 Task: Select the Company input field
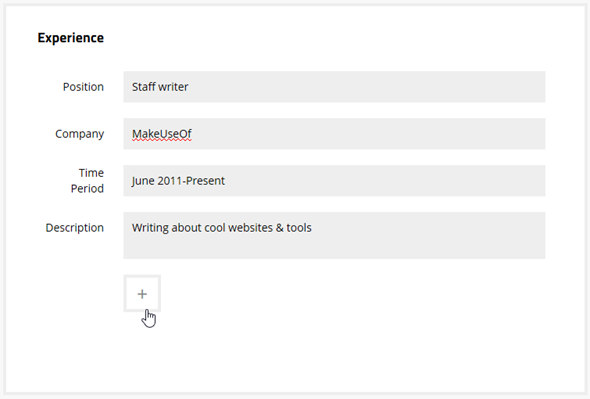click(334, 134)
